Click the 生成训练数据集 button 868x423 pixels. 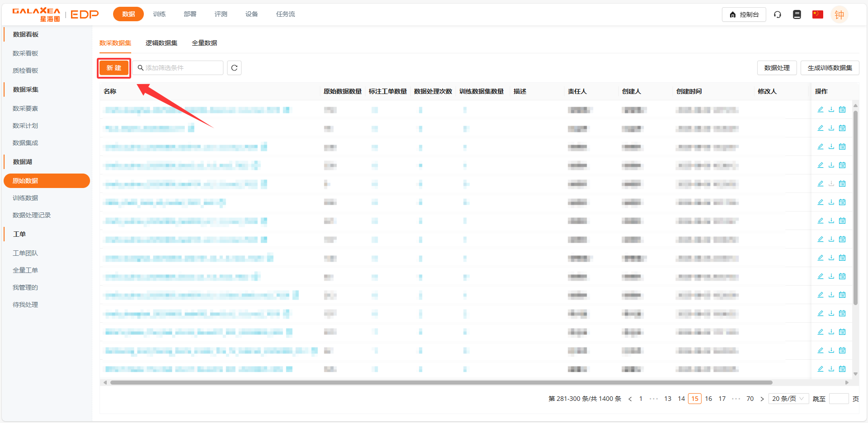830,68
